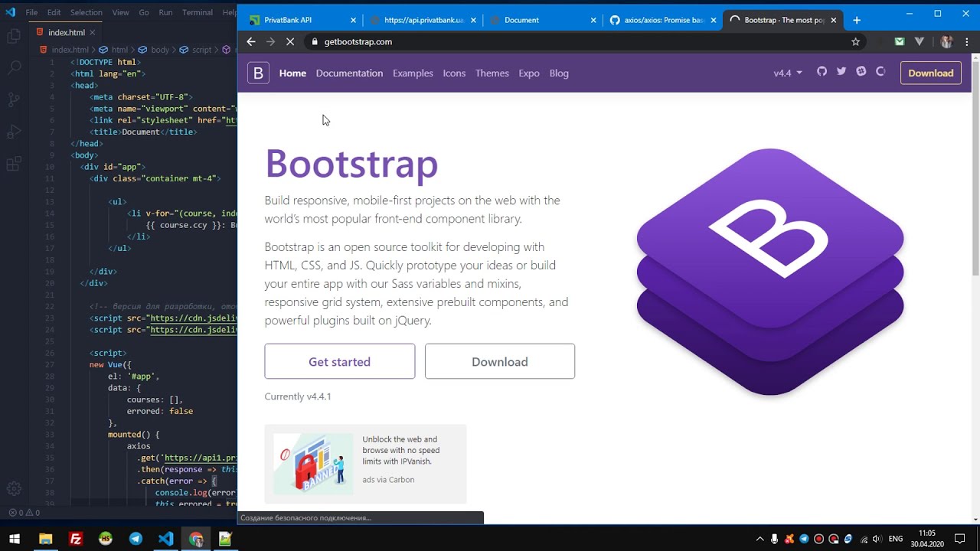Screen dimensions: 980x551
Task: Open the VS Code Search panel
Action: [14, 67]
